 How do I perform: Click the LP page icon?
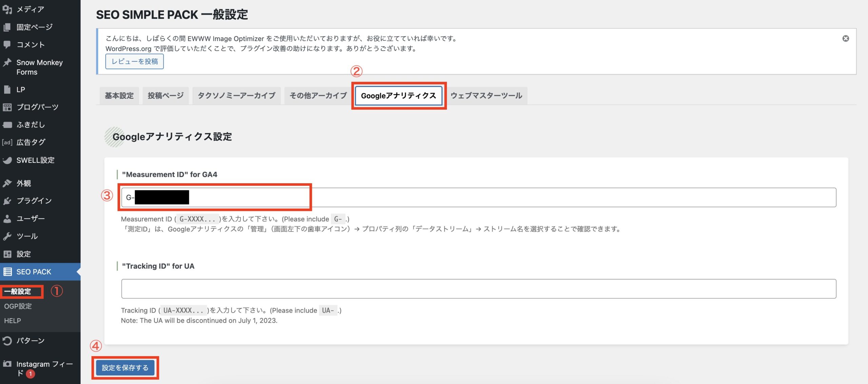coord(7,89)
